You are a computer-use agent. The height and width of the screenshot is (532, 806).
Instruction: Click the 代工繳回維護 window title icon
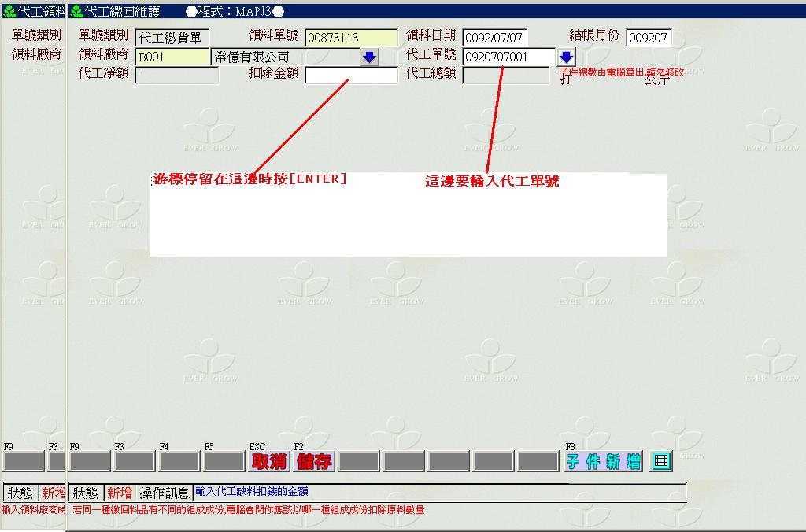[x=76, y=12]
